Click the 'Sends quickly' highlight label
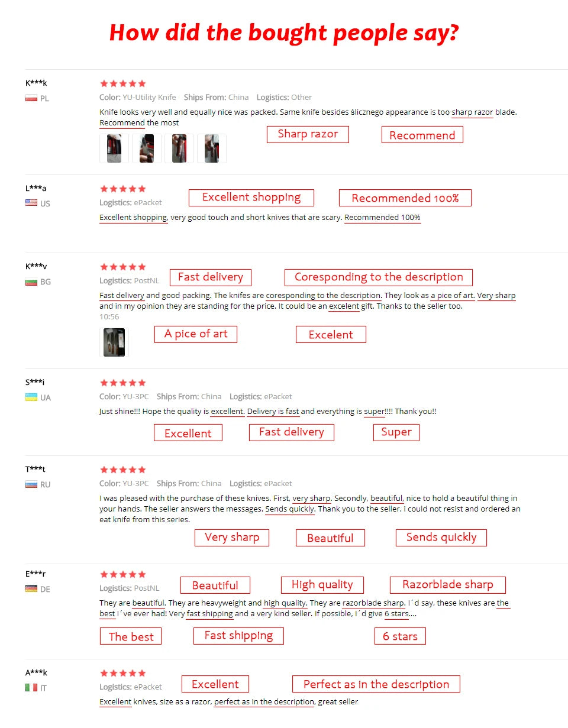The height and width of the screenshot is (728, 568). point(441,538)
